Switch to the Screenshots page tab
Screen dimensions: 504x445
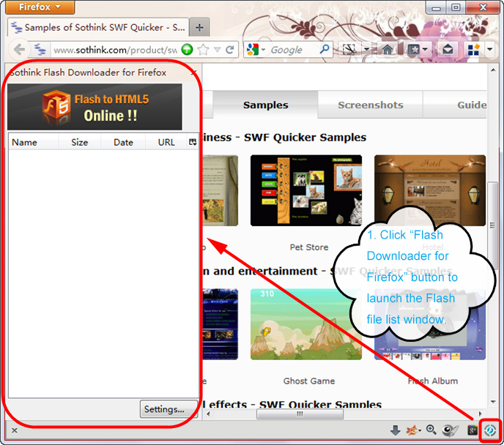click(370, 105)
